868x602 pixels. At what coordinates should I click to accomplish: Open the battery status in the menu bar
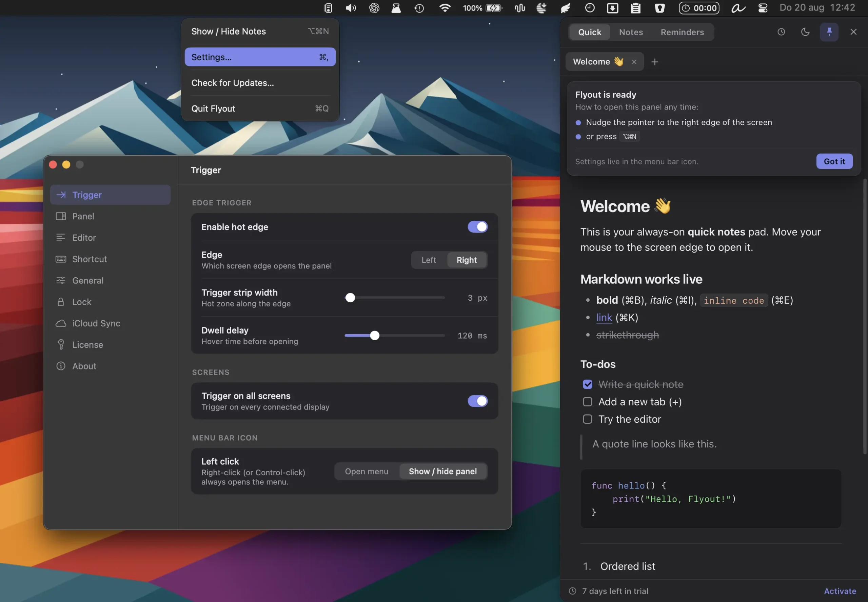[x=482, y=8]
